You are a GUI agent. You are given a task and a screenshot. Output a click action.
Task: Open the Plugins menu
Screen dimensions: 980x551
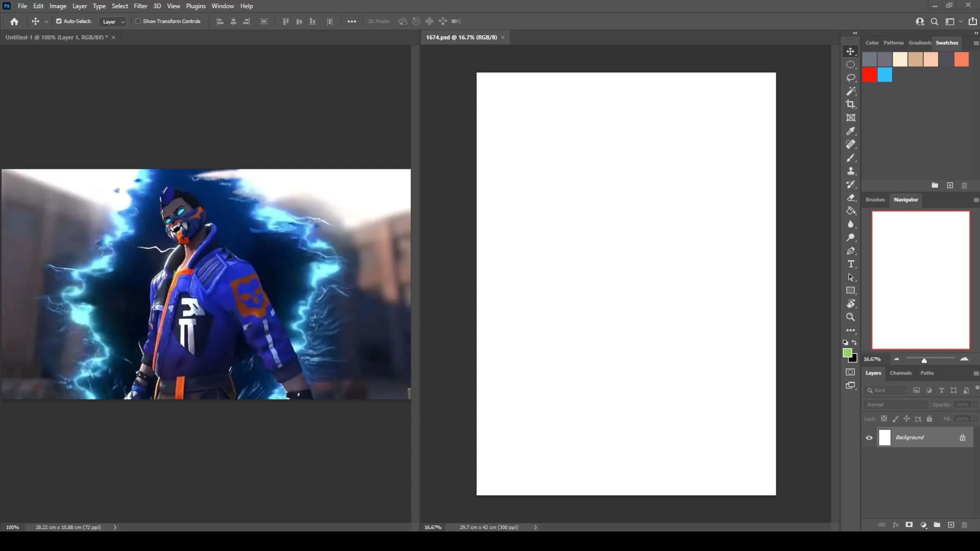pyautogui.click(x=195, y=6)
